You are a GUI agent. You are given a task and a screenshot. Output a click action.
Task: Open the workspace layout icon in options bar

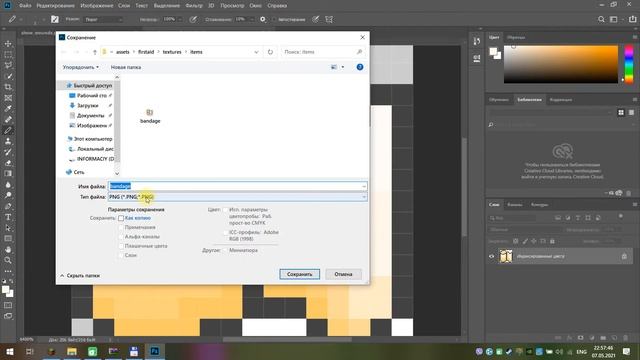pos(613,19)
